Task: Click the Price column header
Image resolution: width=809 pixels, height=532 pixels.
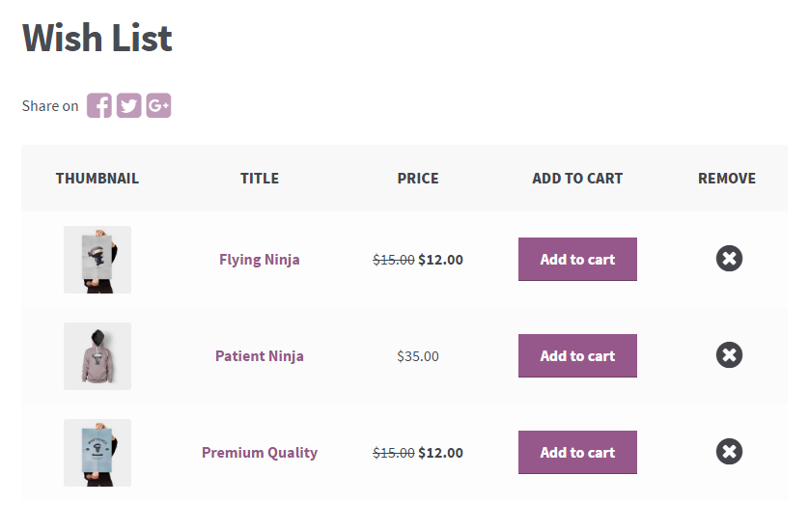Action: (418, 179)
